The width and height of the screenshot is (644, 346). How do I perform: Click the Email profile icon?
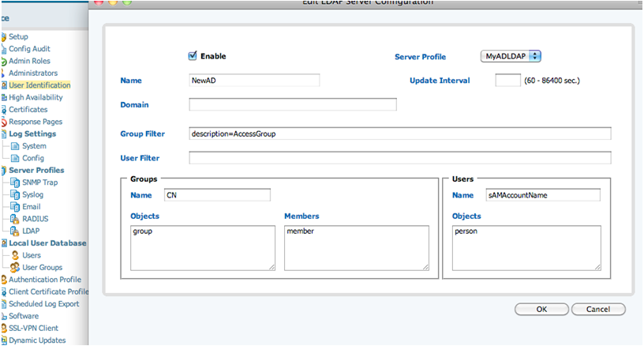point(15,207)
